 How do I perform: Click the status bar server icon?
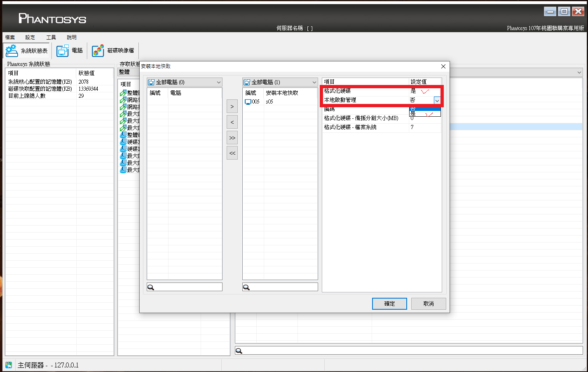click(x=9, y=365)
